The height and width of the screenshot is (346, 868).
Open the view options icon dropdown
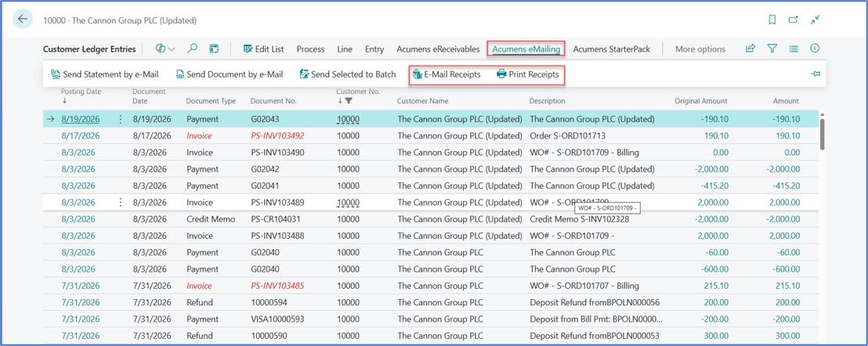coord(165,49)
